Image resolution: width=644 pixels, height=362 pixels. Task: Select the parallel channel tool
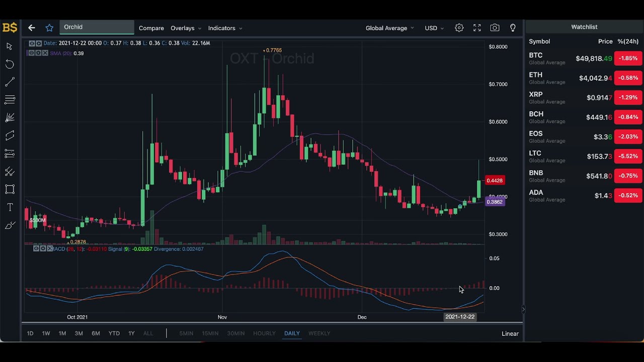pyautogui.click(x=10, y=136)
